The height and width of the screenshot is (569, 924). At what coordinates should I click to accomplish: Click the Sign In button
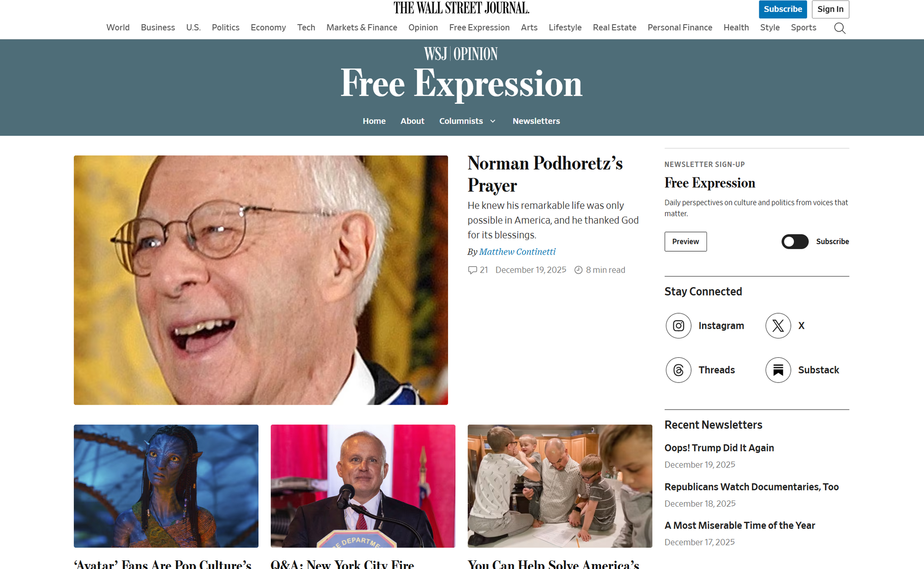830,9
